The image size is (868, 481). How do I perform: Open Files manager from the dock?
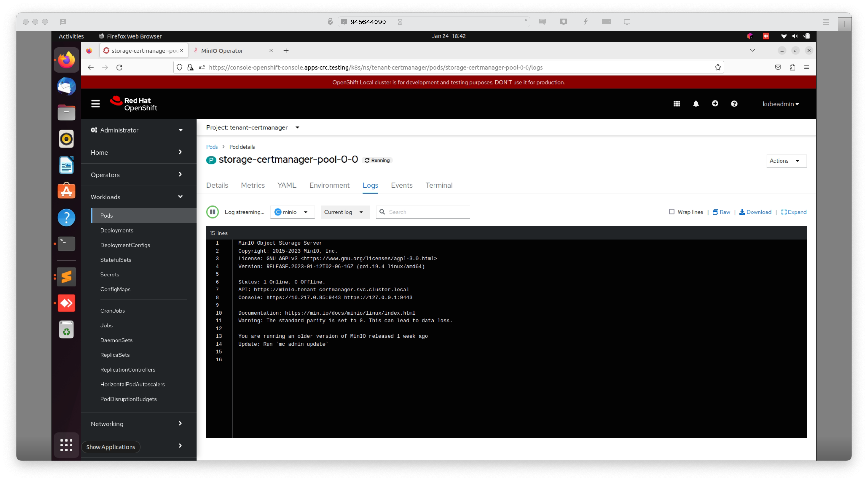point(66,113)
